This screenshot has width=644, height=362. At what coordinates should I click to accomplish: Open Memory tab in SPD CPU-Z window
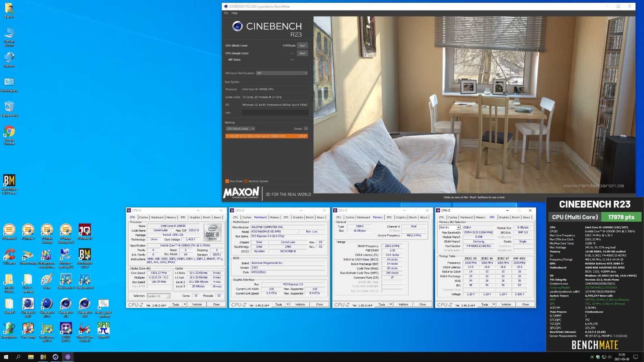(x=480, y=217)
